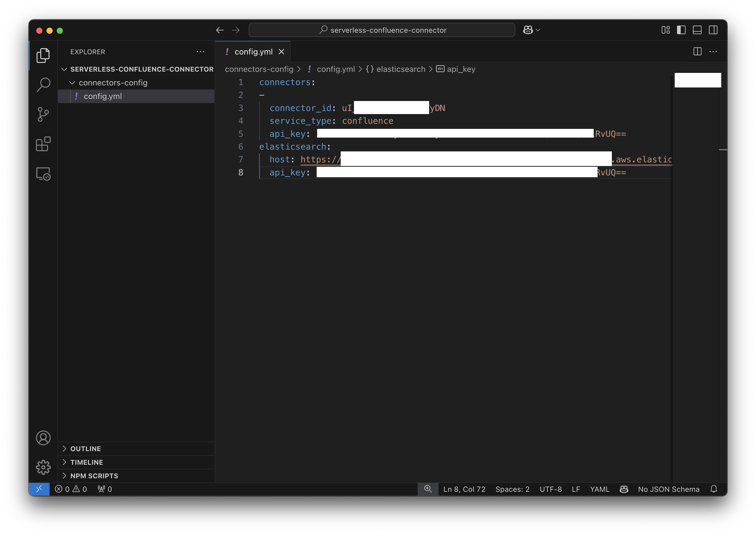This screenshot has height=534, width=756.
Task: Click the connectors key on line 1
Action: tap(285, 82)
